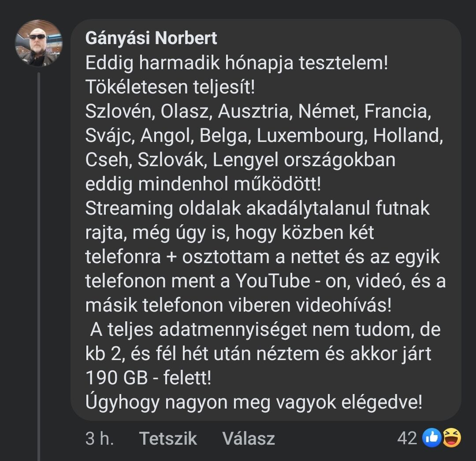Open the 3 h. timestamp link
Screen dimensions: 476x461
point(100,439)
